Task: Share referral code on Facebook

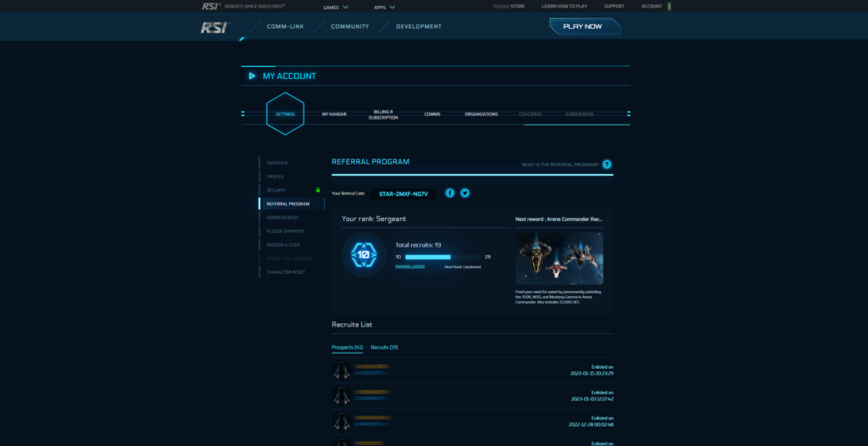Action: (x=450, y=192)
